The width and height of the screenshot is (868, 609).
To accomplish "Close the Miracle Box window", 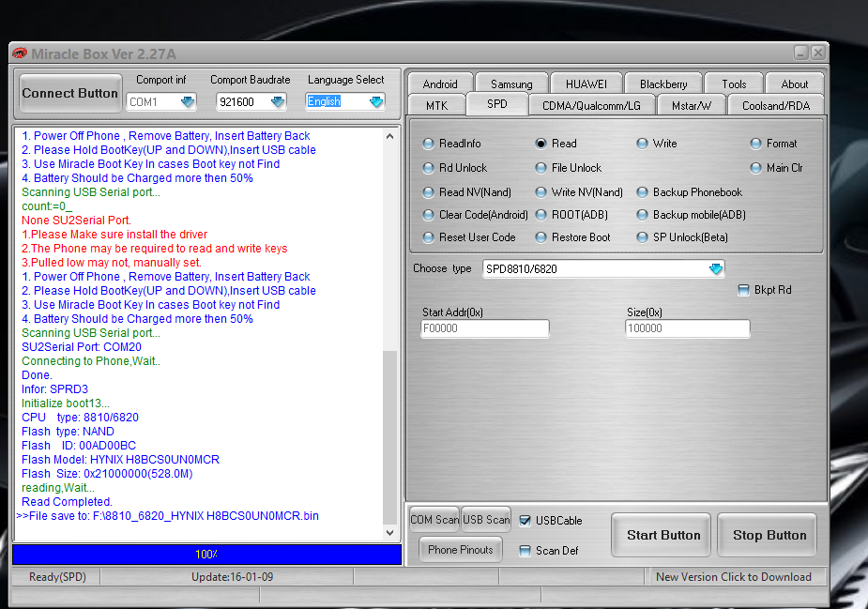I will click(x=817, y=53).
